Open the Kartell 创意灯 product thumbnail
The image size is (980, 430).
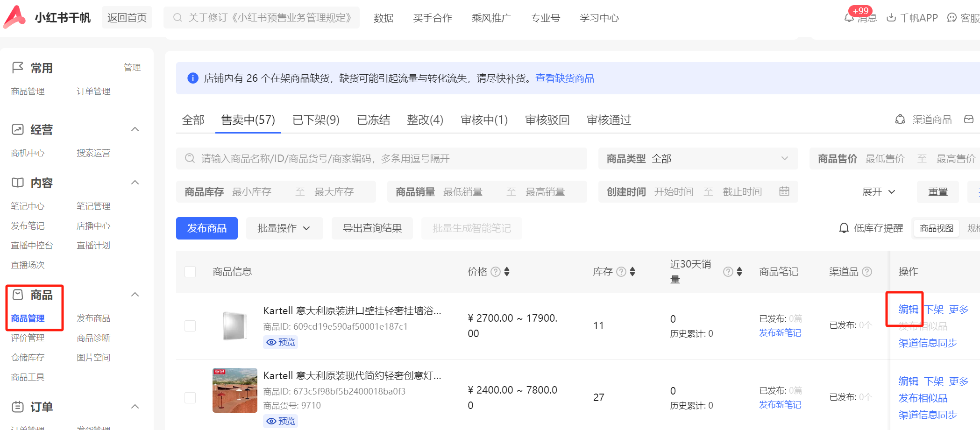coord(235,390)
